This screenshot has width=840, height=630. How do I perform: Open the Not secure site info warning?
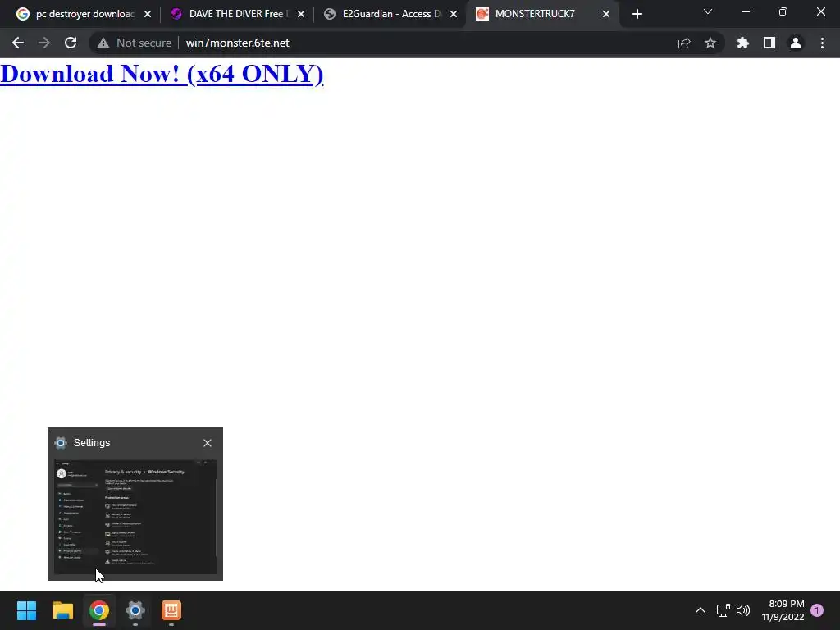pyautogui.click(x=135, y=43)
